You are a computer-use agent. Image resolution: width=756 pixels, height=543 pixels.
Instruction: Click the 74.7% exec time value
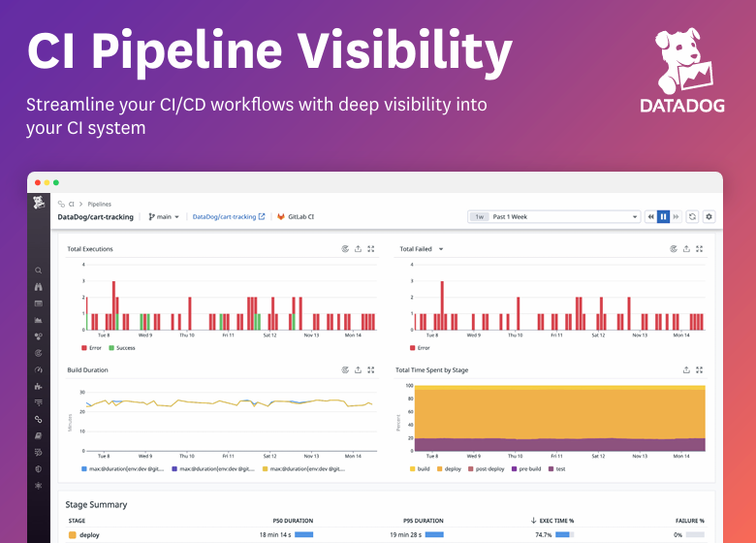(x=544, y=535)
